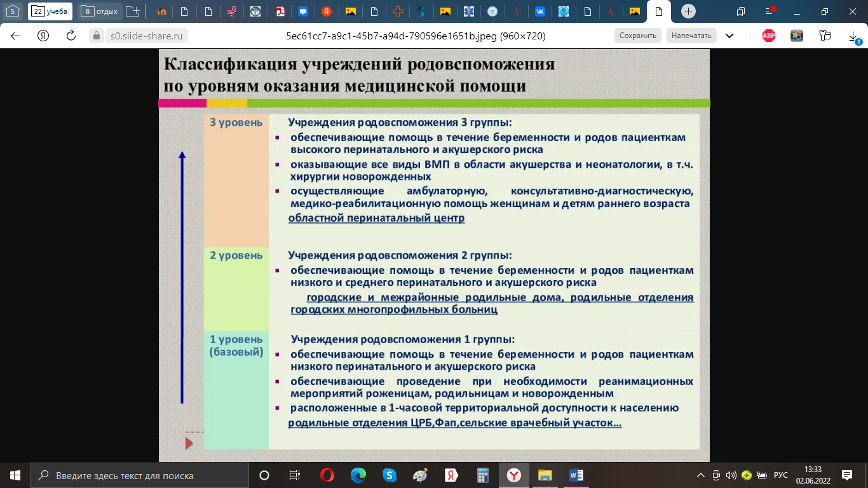
Task: Go back to the previous page
Action: [x=15, y=36]
